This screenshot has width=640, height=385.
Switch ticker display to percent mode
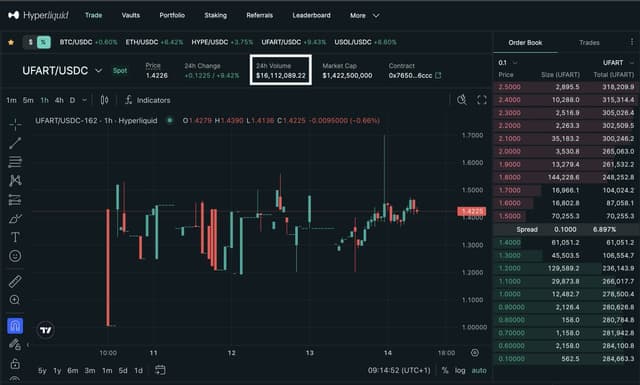point(44,42)
